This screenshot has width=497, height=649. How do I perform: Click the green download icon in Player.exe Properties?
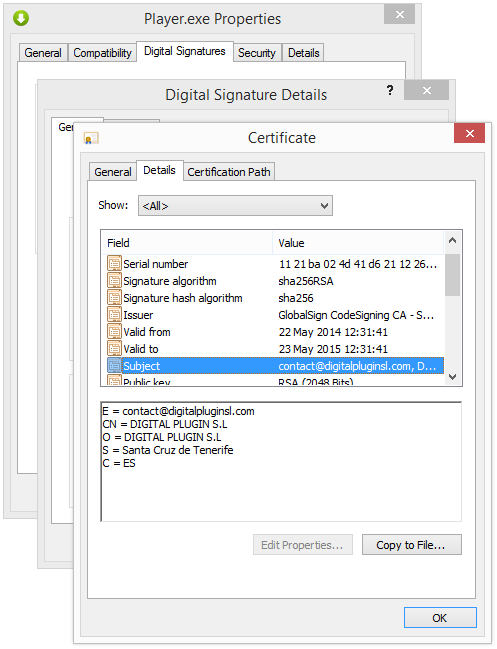[x=21, y=18]
